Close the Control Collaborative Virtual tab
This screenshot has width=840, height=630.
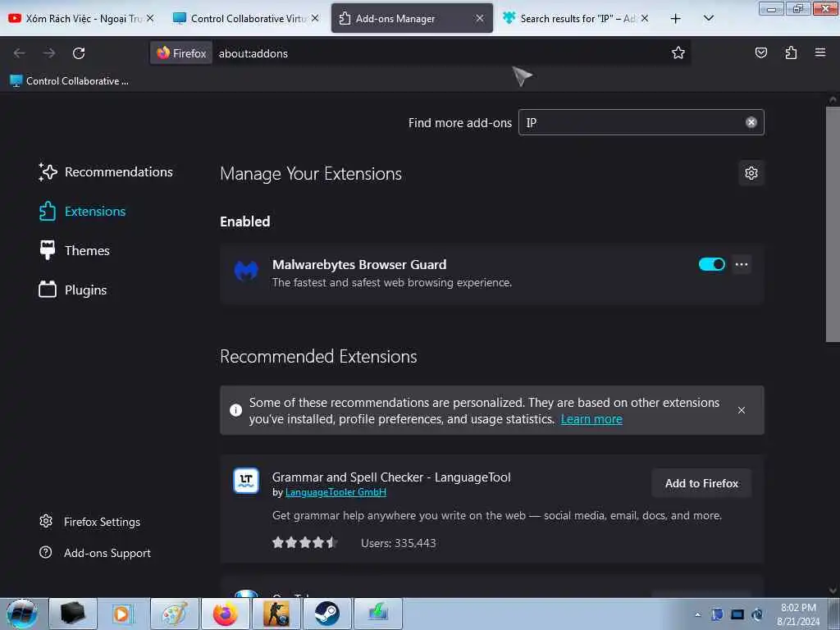click(x=315, y=18)
